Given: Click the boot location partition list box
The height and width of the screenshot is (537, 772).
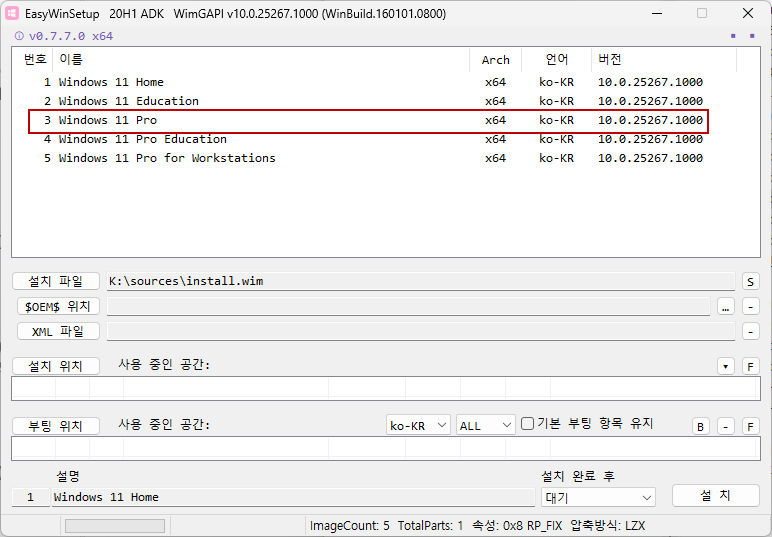Looking at the screenshot, I should [386, 448].
